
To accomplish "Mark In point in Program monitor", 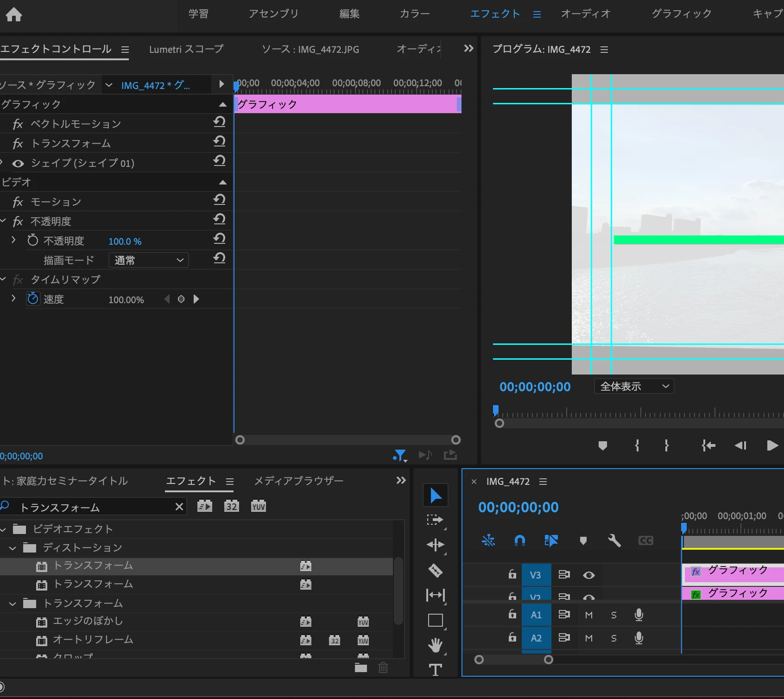I will tap(637, 446).
